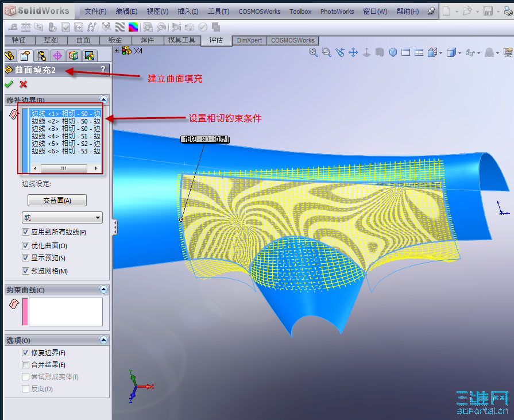Open Hide/Show Items dropdown arrow
The image size is (514, 420).
coord(478,53)
